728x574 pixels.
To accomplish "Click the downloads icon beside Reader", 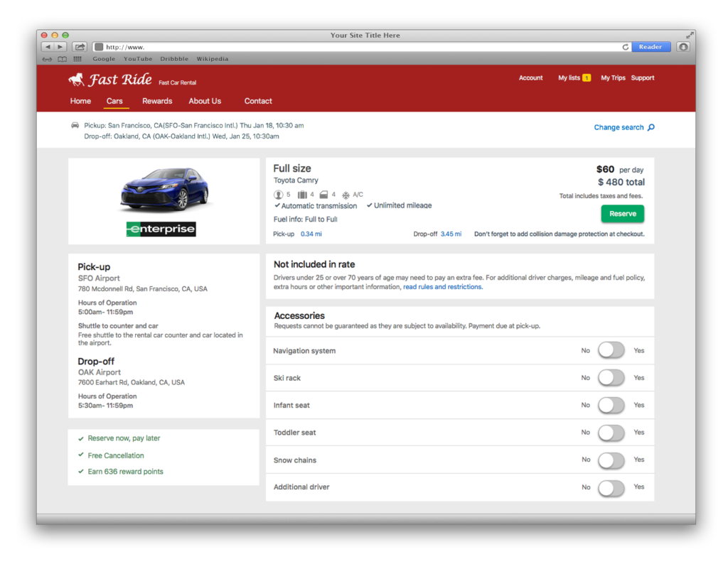I will [683, 47].
